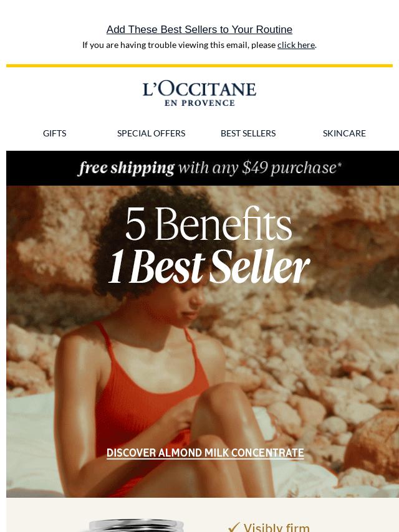Click the '1 Best Seller' italic headline
This screenshot has height=532, width=399.
click(209, 267)
